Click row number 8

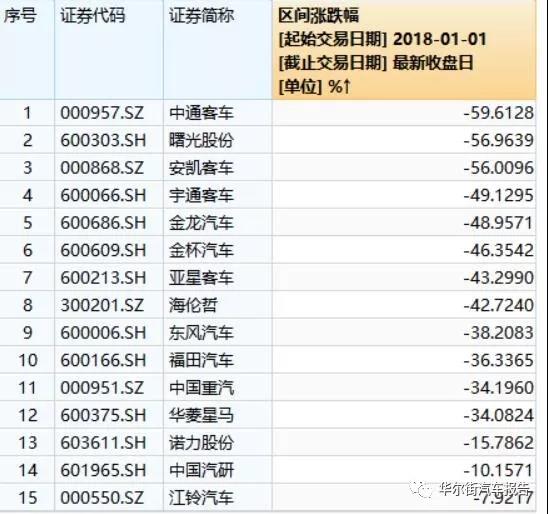coord(28,305)
